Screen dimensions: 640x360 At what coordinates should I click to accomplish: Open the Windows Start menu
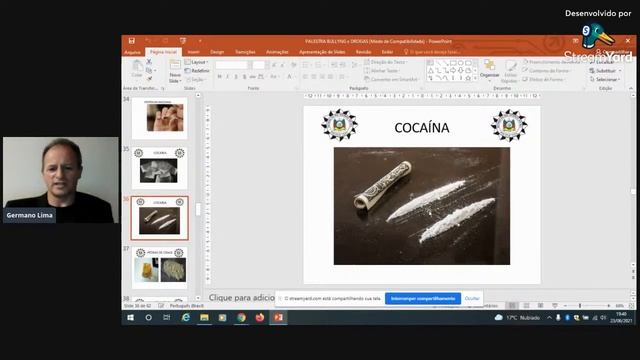click(131, 318)
